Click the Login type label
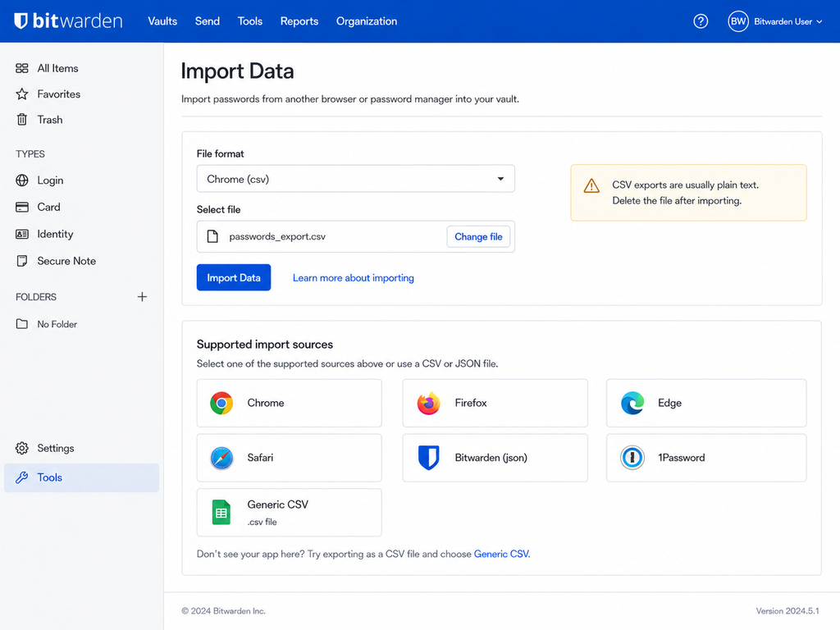This screenshot has width=840, height=630. coord(50,180)
